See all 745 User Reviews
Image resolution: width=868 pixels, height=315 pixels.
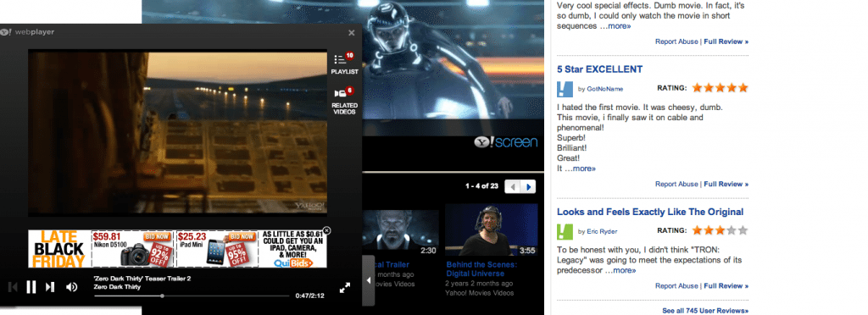pyautogui.click(x=705, y=311)
